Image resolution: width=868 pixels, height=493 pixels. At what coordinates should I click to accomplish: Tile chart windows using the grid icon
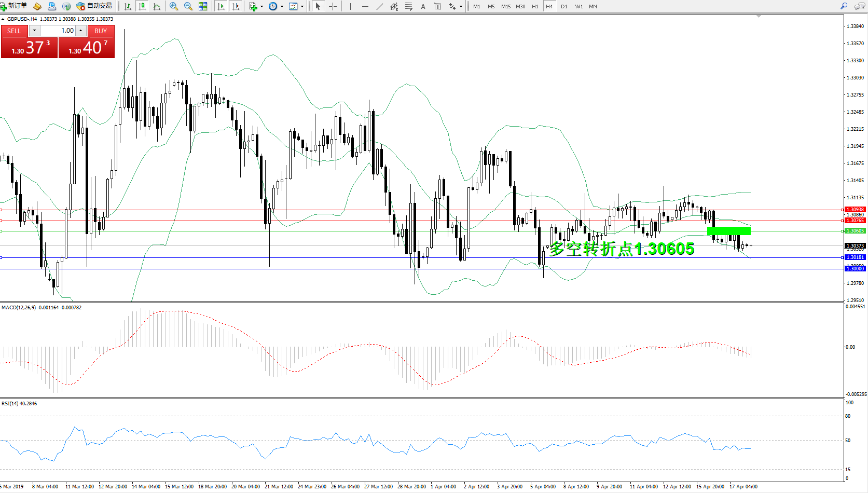tap(203, 6)
